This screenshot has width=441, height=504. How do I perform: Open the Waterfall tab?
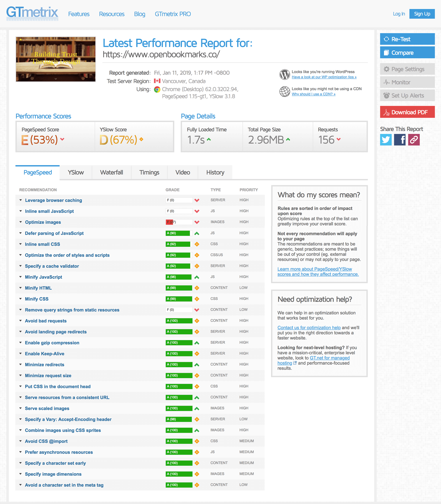111,173
